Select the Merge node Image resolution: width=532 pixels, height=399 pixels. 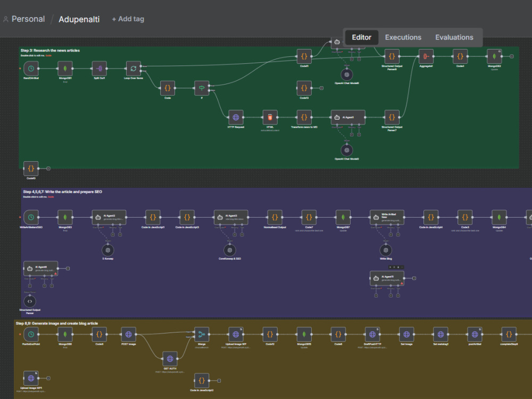point(202,335)
